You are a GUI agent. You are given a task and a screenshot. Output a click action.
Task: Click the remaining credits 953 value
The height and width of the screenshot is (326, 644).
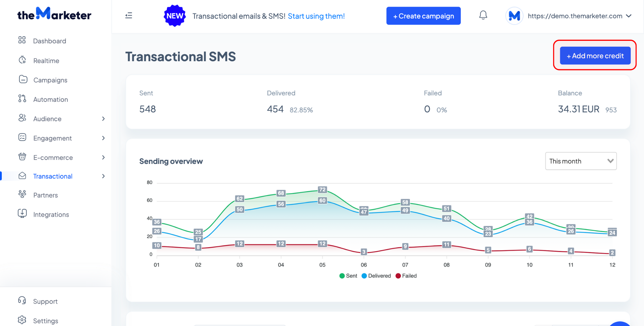click(611, 110)
